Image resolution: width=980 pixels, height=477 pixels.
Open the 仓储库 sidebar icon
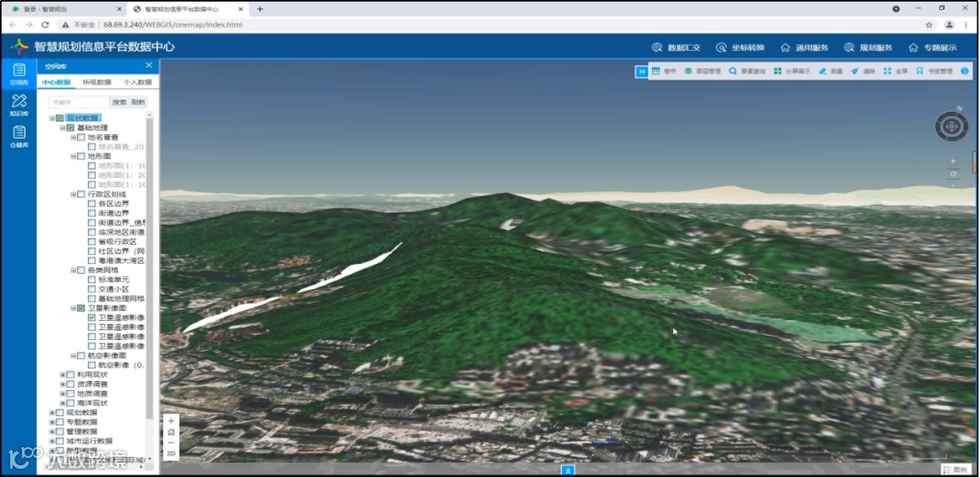[x=19, y=136]
